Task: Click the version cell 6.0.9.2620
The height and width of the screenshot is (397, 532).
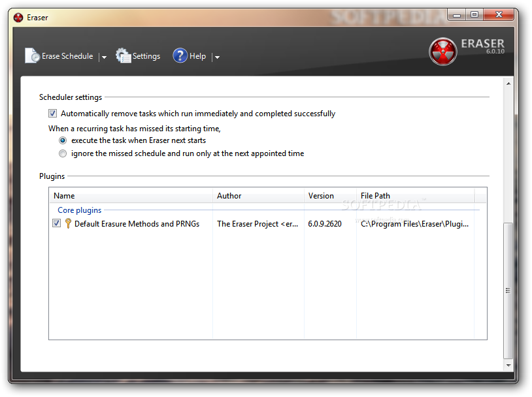Action: 325,224
